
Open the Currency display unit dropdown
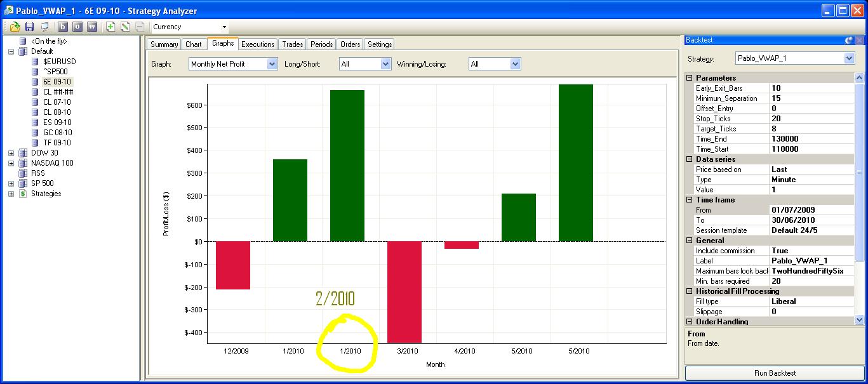(224, 27)
